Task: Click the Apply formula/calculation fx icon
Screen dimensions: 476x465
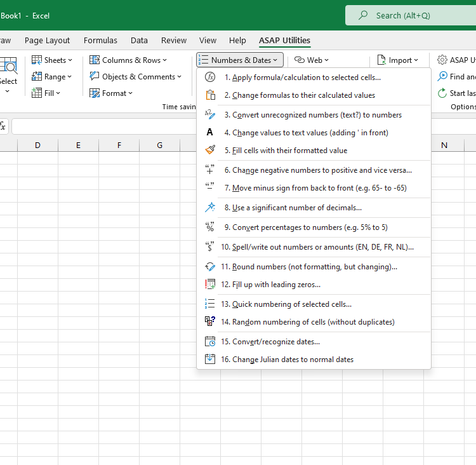Action: 210,77
